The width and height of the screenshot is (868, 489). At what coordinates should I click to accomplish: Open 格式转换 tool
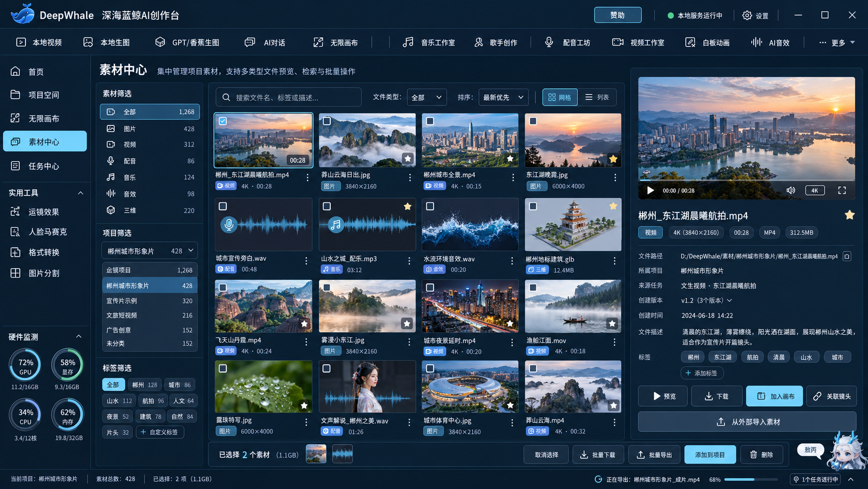pyautogui.click(x=35, y=252)
